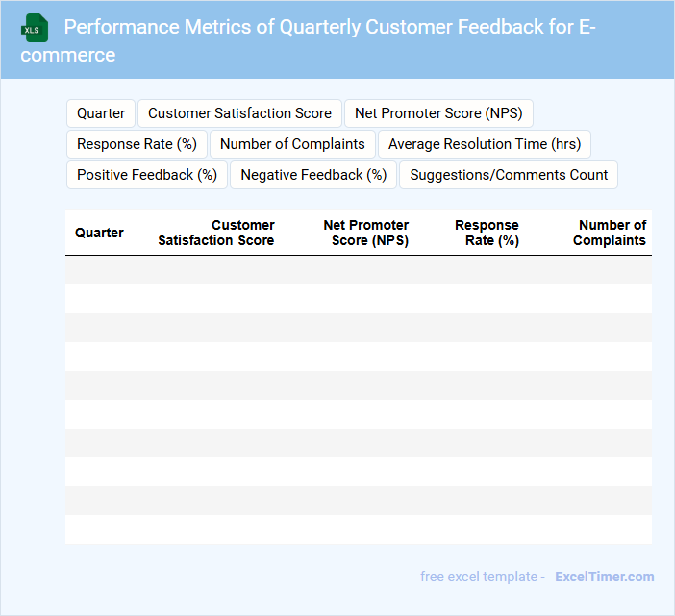Click the Number of Complaints tag

(292, 144)
